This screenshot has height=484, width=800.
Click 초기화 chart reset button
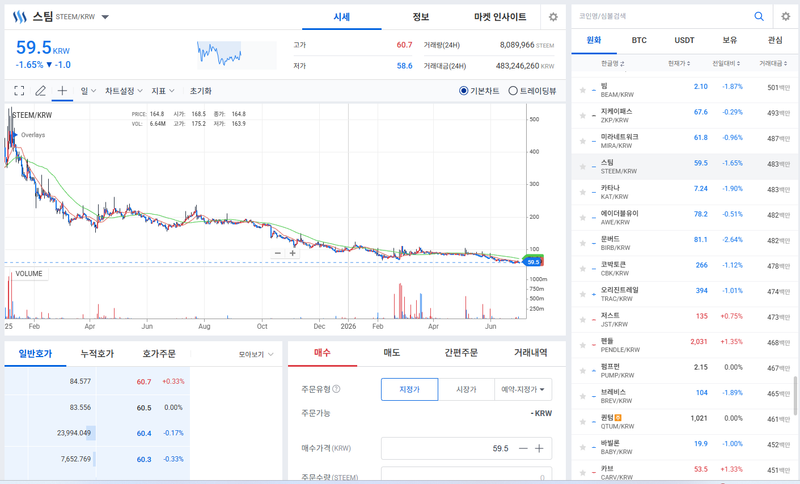201,91
